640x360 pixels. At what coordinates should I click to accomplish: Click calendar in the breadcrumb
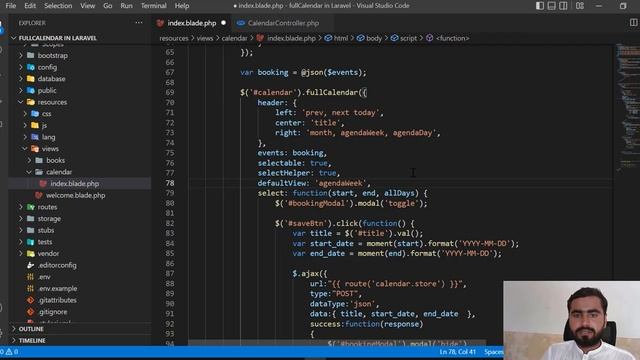[x=235, y=38]
